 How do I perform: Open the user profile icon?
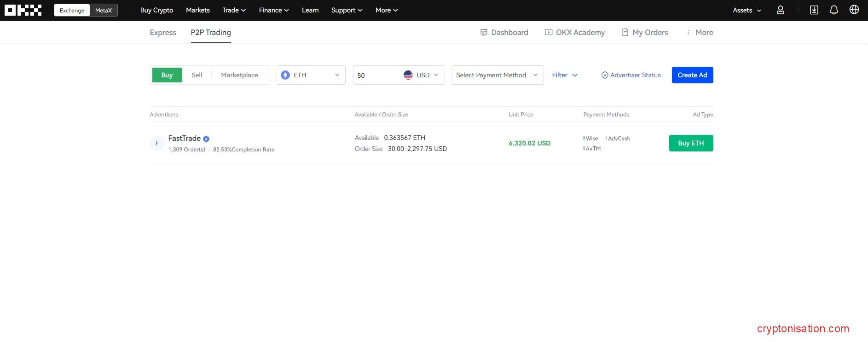point(781,10)
